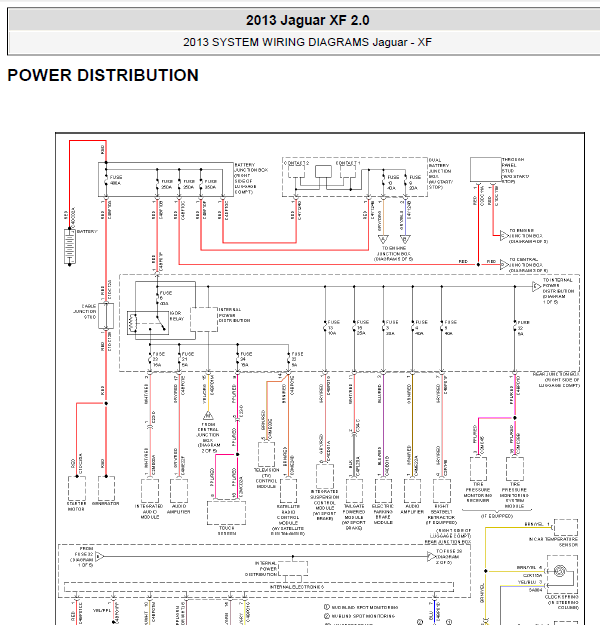Click the BATTERY label
Screen dimensions: 600x625
click(87, 232)
